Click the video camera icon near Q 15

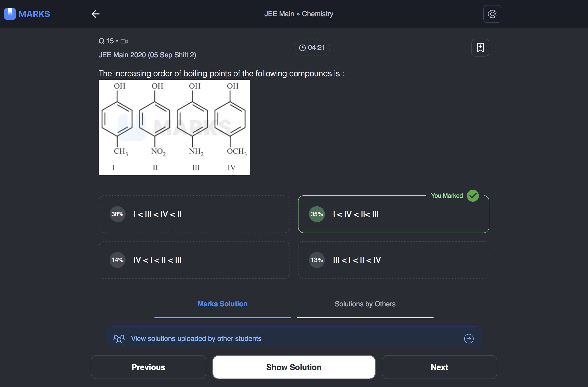point(124,41)
